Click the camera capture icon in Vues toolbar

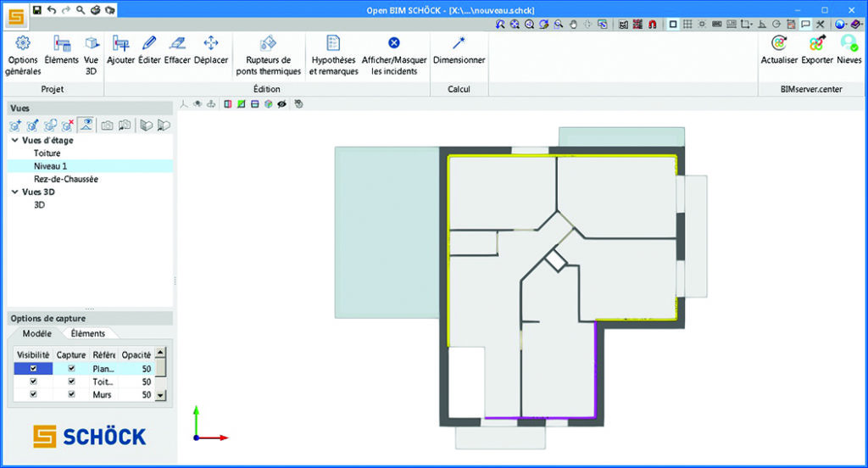coord(107,125)
